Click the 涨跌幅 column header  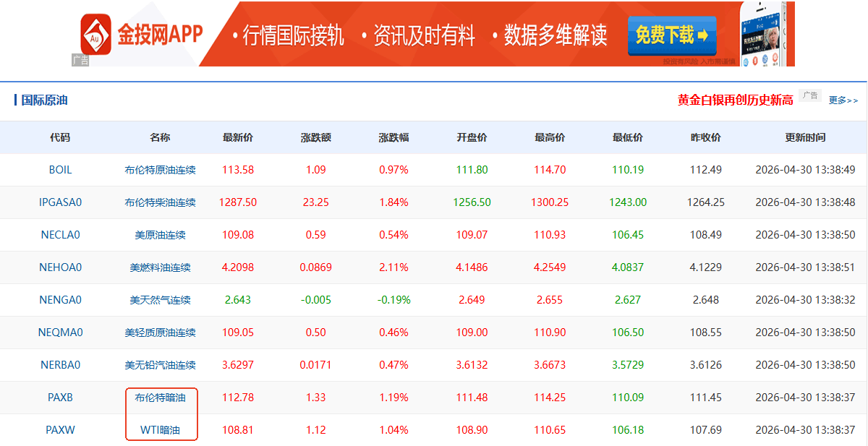(393, 137)
